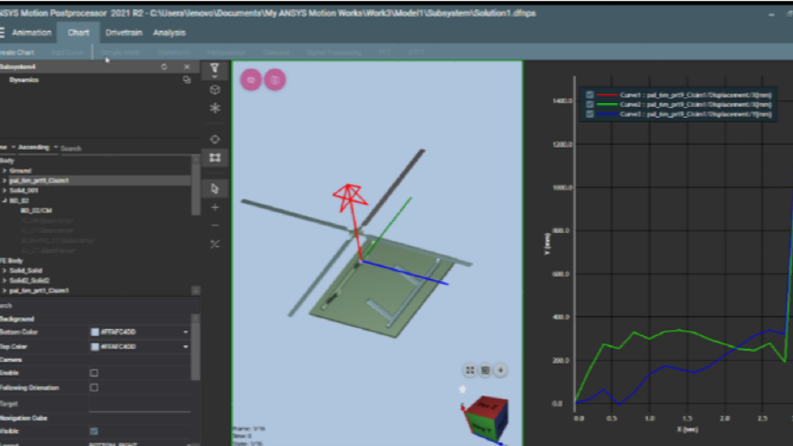Click the Interpolation toolbar item
793x446 pixels.
pos(226,52)
